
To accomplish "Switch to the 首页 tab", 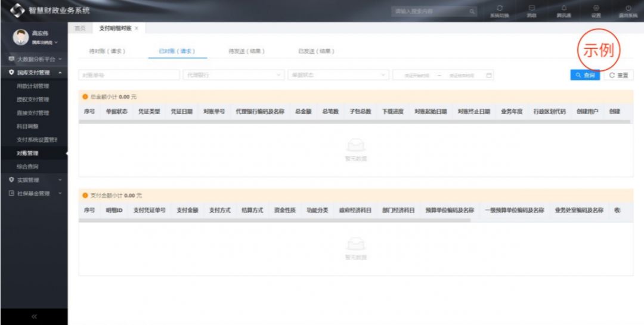I will click(80, 29).
